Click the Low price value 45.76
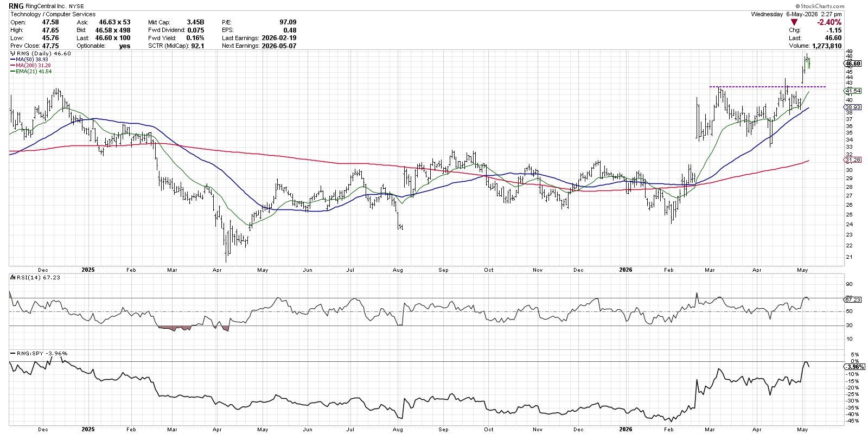868x434 pixels. pos(50,38)
